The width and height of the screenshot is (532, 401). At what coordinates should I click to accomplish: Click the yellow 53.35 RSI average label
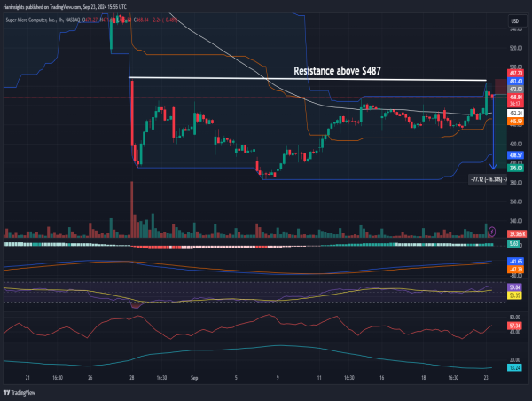coord(514,295)
